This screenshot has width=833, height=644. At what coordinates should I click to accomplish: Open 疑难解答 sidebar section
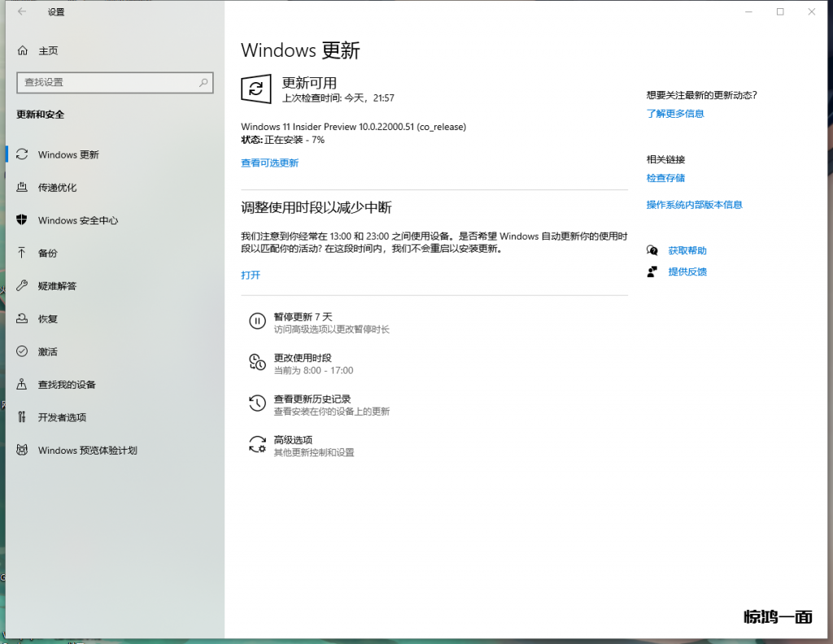(57, 286)
